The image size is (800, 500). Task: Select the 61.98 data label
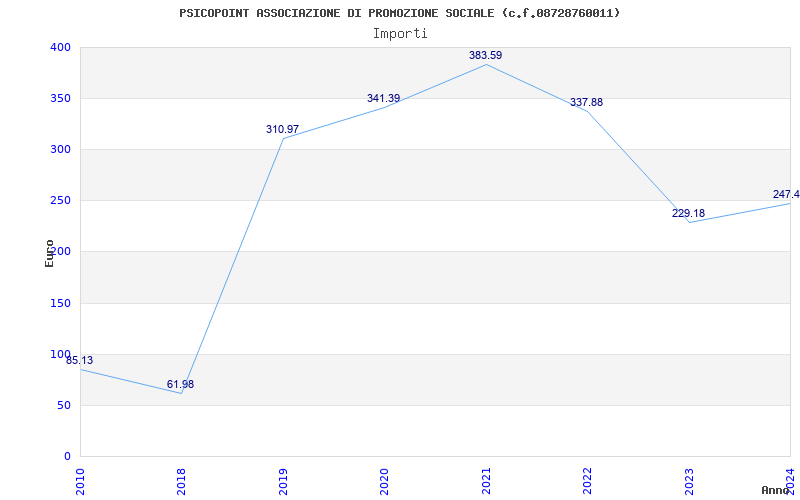pyautogui.click(x=180, y=384)
